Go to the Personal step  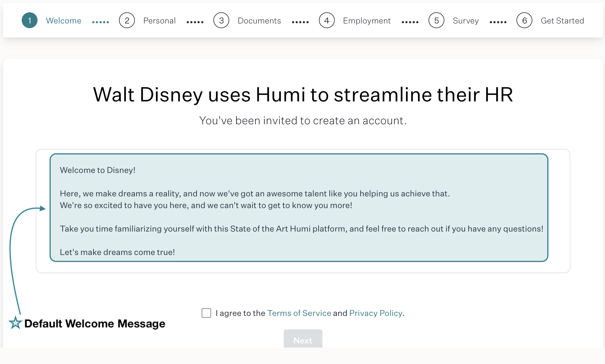coord(159,21)
